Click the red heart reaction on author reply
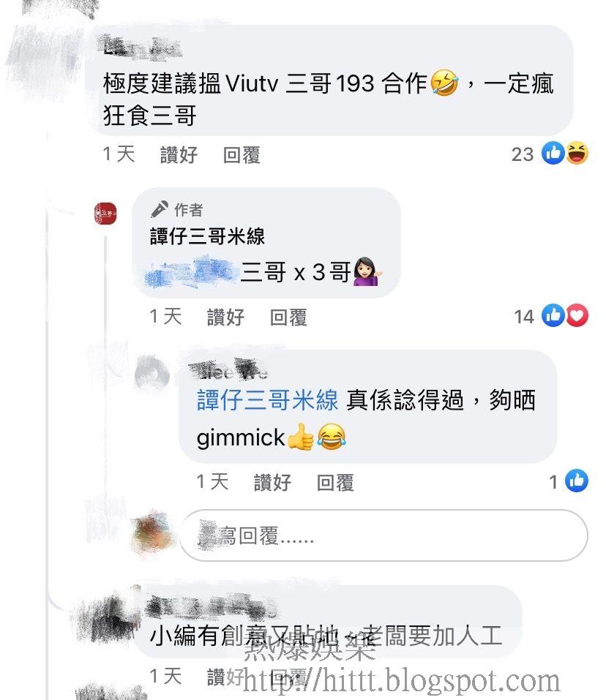The height and width of the screenshot is (700, 606). click(x=577, y=316)
